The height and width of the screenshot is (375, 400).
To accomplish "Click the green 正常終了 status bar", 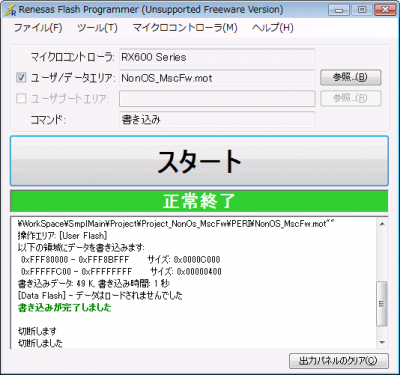I will click(199, 201).
